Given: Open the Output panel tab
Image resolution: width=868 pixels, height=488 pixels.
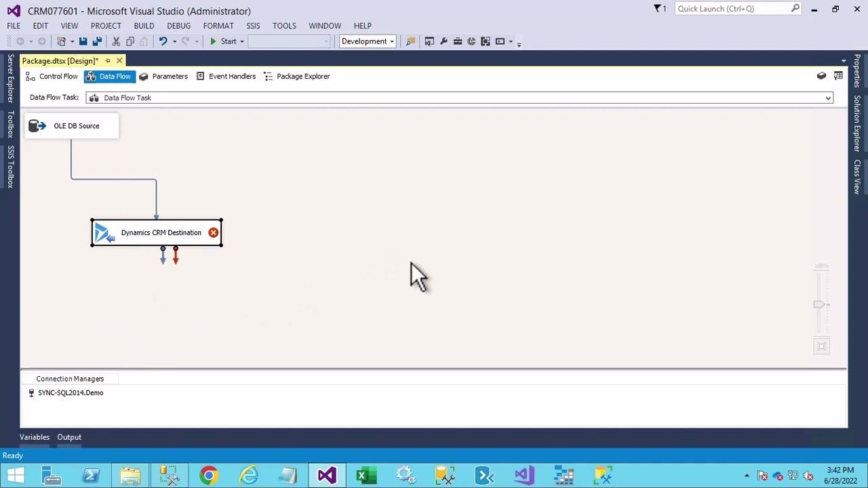Looking at the screenshot, I should [69, 437].
